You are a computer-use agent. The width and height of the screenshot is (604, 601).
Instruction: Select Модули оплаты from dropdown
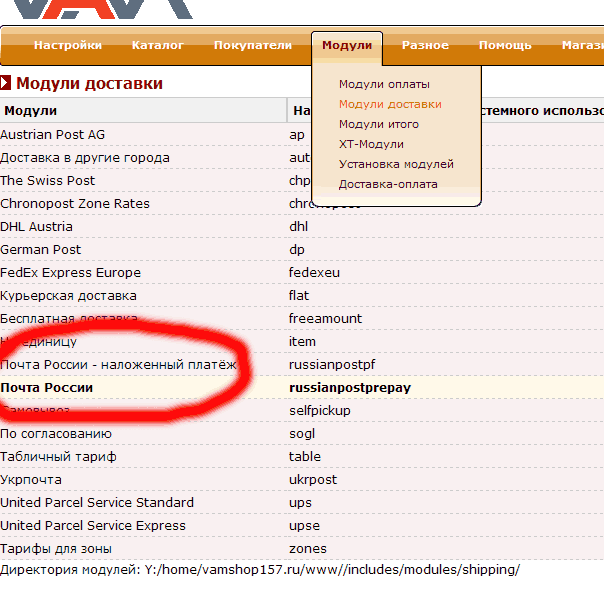click(384, 84)
